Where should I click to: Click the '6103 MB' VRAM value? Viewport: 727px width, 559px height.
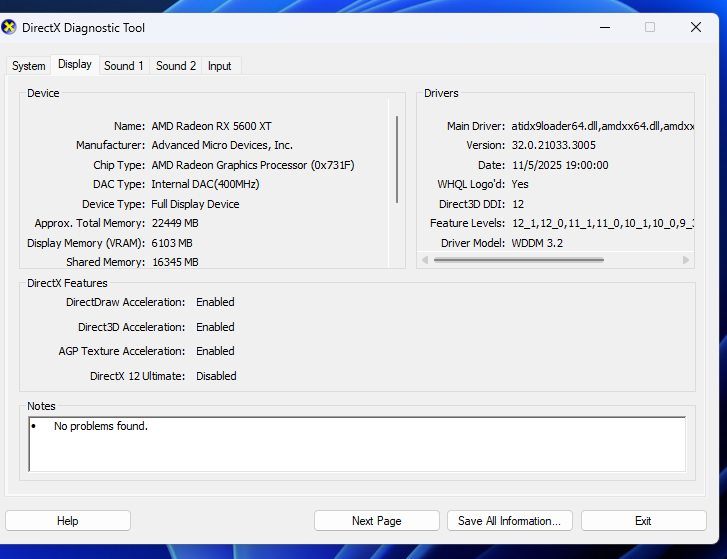(x=172, y=243)
